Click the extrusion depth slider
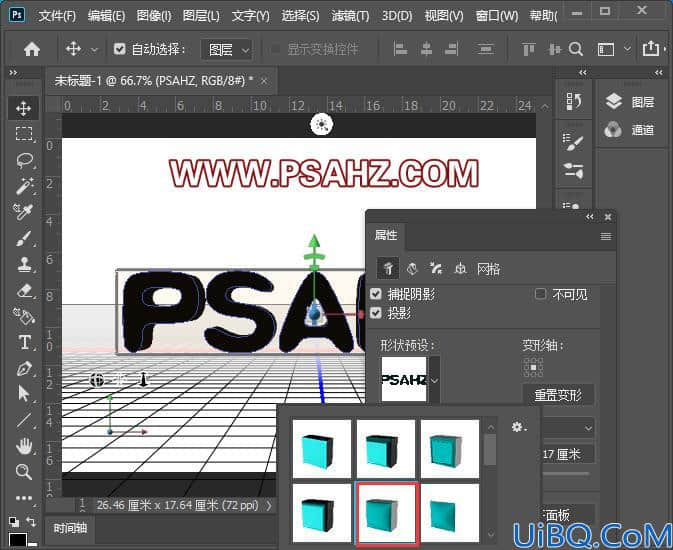 pos(567,474)
